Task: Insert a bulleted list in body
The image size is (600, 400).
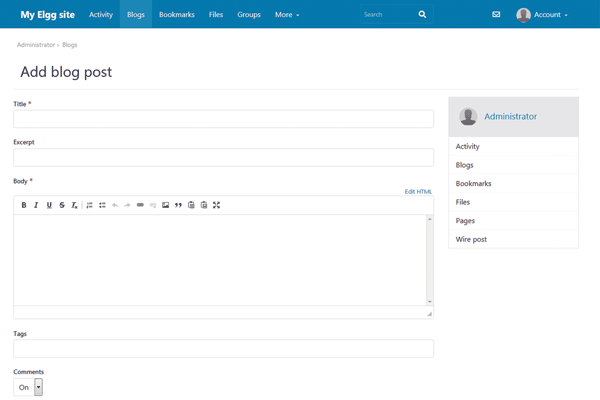Action: (x=102, y=205)
